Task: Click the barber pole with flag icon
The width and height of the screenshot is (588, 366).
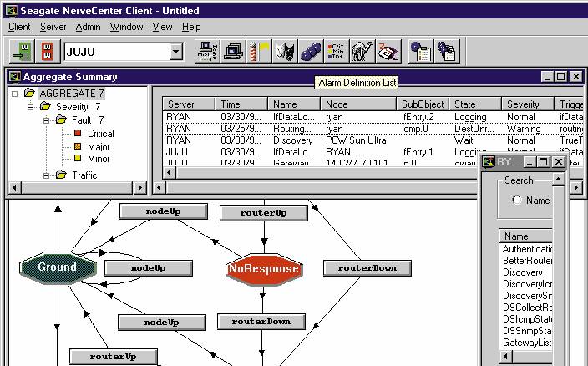Action: (259, 51)
